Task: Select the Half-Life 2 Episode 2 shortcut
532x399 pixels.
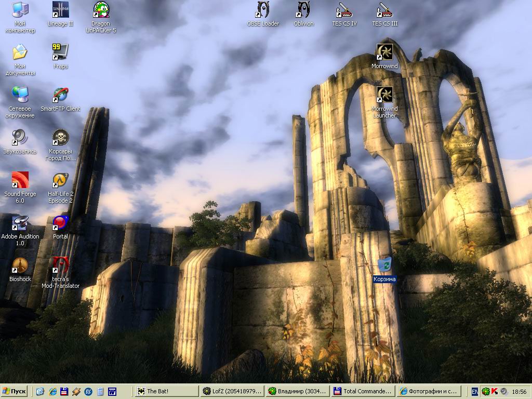Action: tap(60, 187)
